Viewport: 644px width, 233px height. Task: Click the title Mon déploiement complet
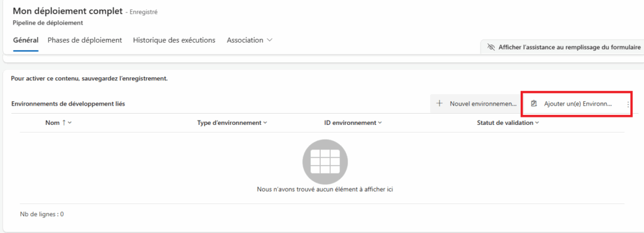tap(68, 11)
